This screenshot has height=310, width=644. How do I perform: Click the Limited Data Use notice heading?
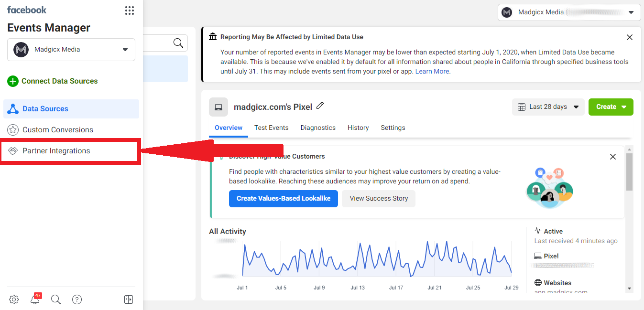(292, 37)
